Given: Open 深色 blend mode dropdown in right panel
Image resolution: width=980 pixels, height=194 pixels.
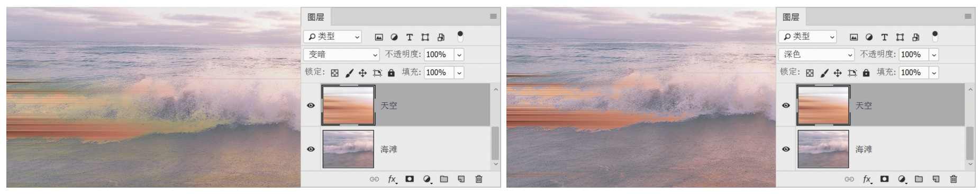Looking at the screenshot, I should [x=816, y=54].
